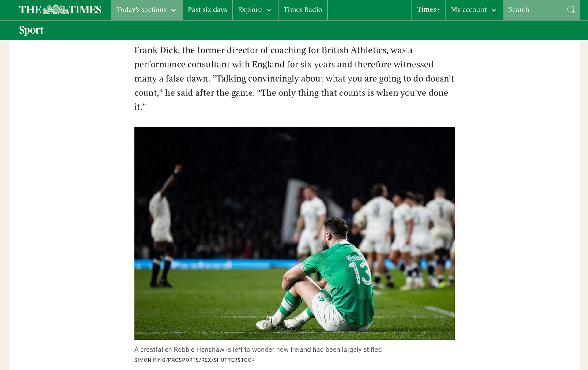Open Times Radio

[303, 10]
